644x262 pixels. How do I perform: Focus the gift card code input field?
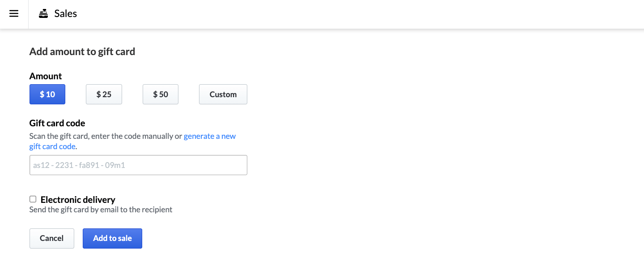[x=138, y=165]
